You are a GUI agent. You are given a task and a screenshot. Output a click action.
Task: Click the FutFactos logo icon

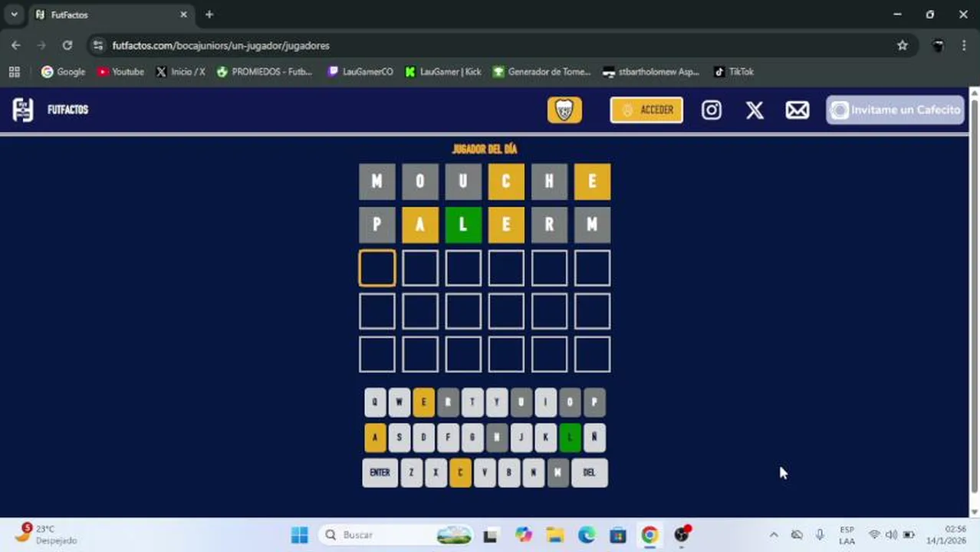click(x=23, y=110)
